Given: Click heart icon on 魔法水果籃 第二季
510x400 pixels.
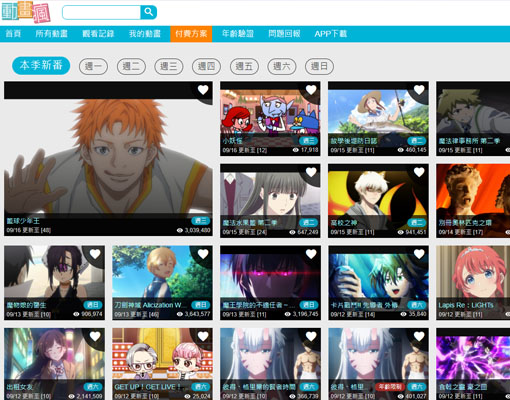Looking at the screenshot, I should coord(311,172).
